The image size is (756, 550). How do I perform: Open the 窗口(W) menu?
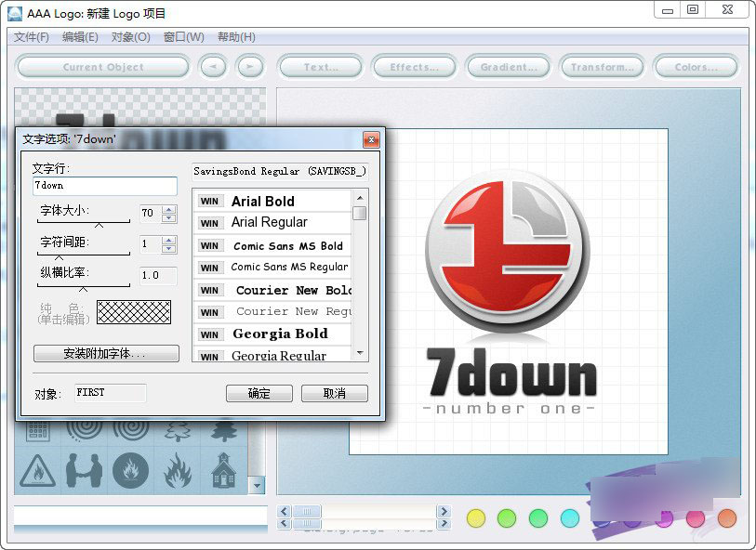point(184,37)
